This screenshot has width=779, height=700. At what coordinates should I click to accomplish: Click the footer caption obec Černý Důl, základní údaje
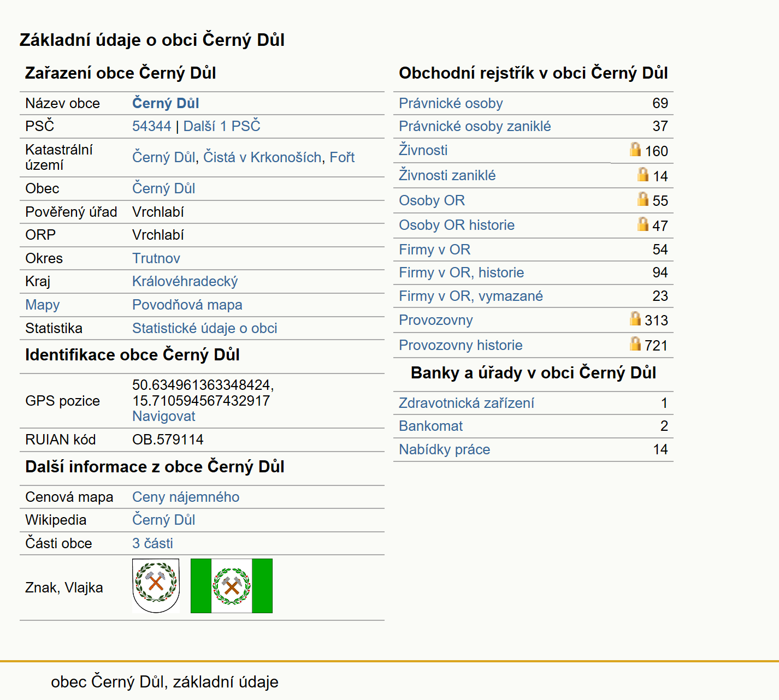pos(164,682)
